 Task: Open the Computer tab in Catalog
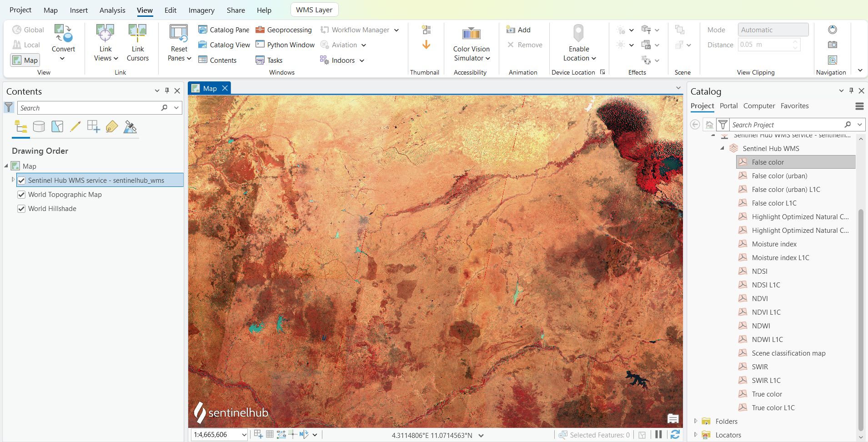pyautogui.click(x=759, y=105)
